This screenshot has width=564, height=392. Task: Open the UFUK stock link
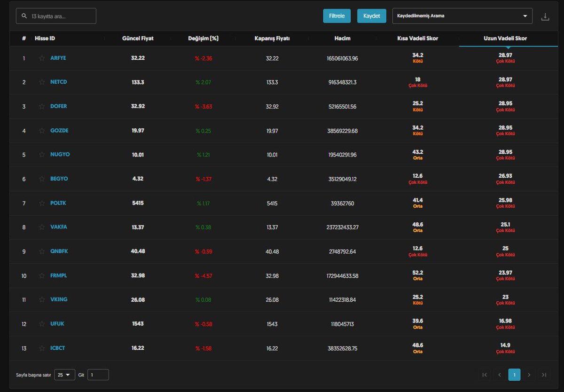[x=57, y=324]
